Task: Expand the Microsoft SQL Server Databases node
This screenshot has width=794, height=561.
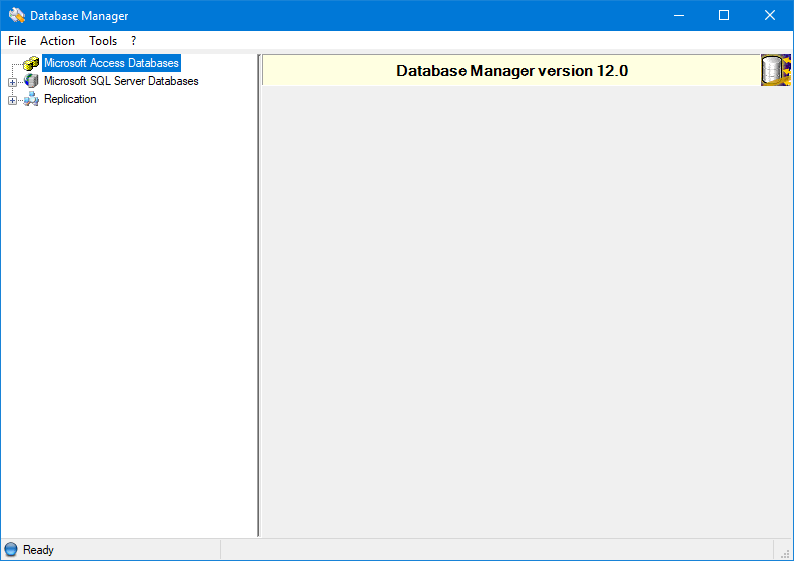Action: [x=12, y=82]
